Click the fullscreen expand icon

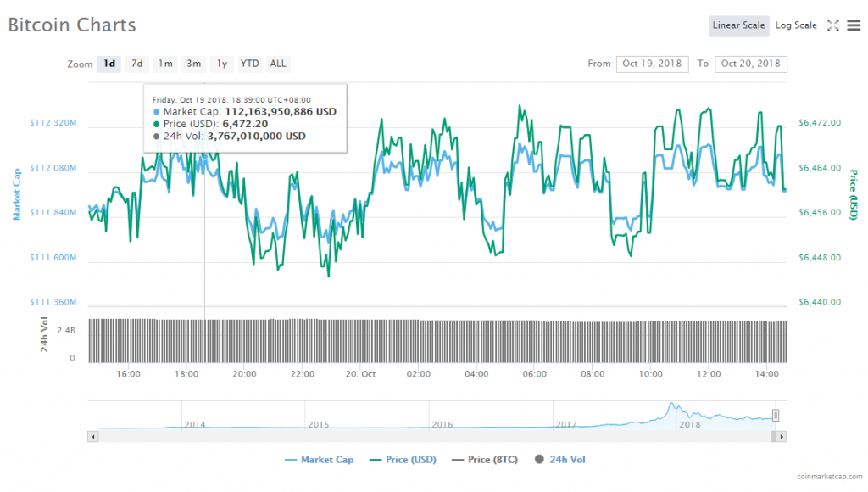tap(832, 25)
